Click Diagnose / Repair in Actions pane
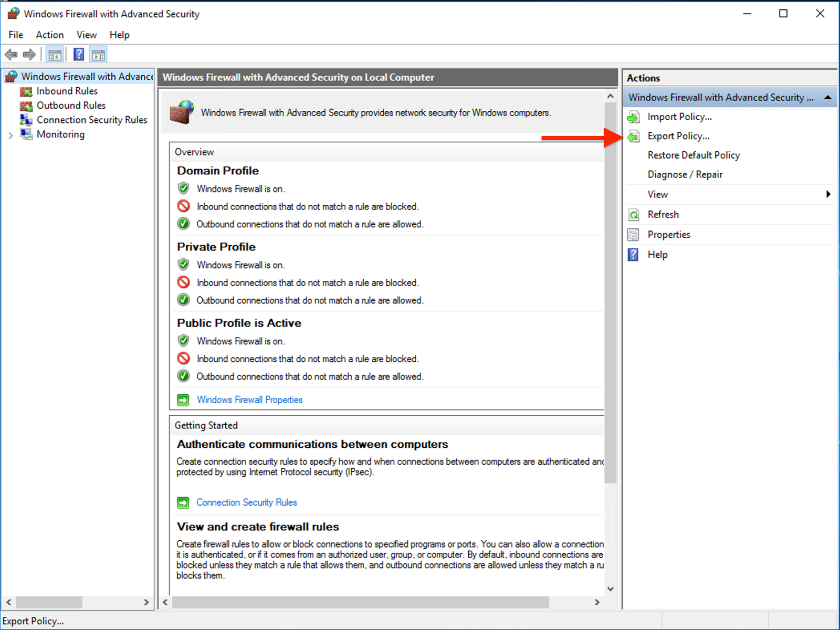The width and height of the screenshot is (840, 630). [x=685, y=174]
